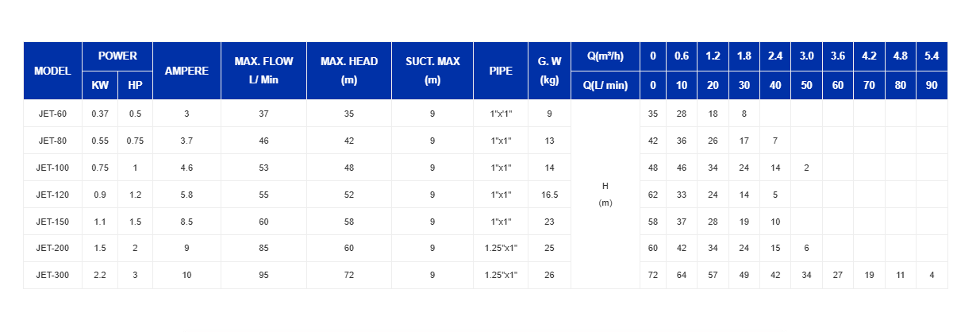Select the JET-100 model cell
980x332 pixels.
[52, 168]
